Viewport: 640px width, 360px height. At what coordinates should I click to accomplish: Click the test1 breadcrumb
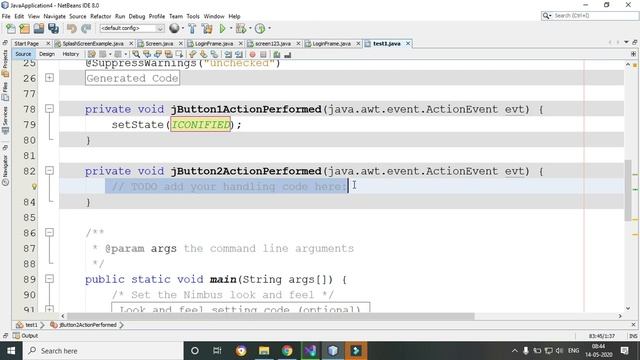27,325
